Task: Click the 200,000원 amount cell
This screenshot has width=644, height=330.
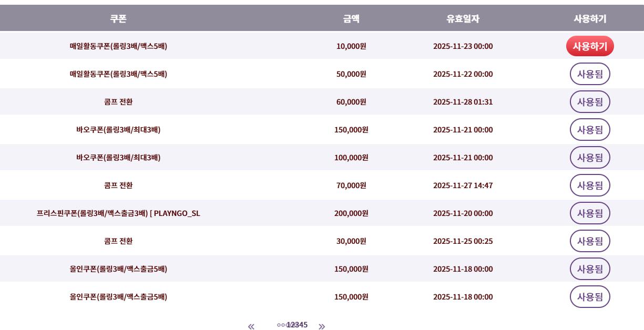Action: [351, 213]
